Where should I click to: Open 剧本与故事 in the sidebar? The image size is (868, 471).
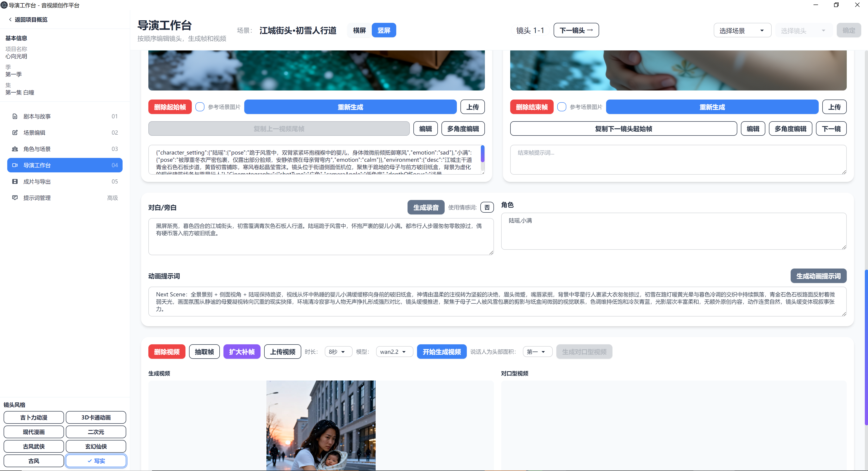(65, 116)
